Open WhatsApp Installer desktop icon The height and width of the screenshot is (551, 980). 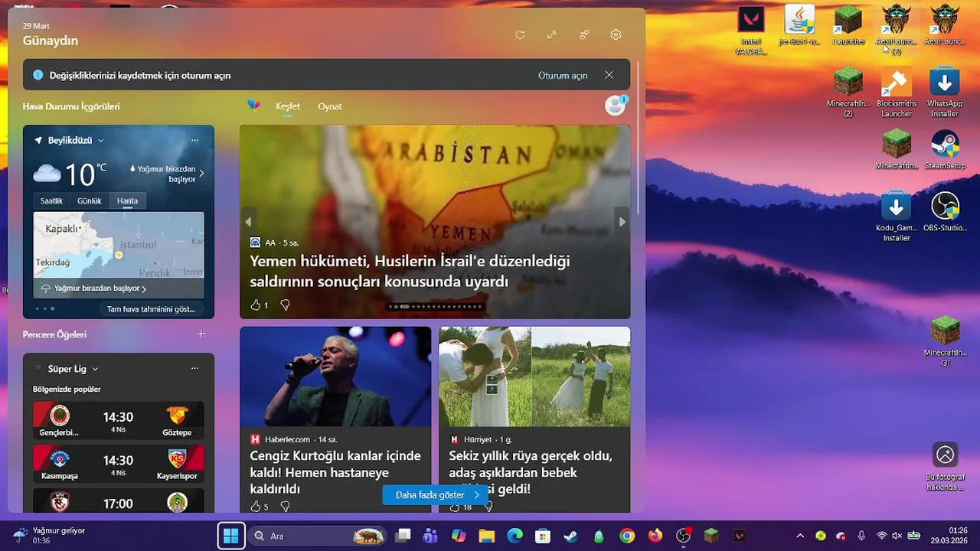coord(945,93)
